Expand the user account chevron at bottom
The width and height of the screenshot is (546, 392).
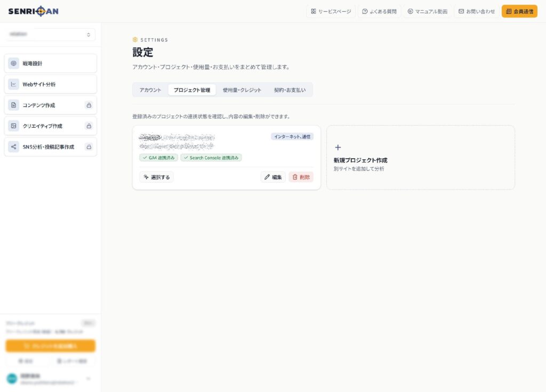click(x=89, y=379)
